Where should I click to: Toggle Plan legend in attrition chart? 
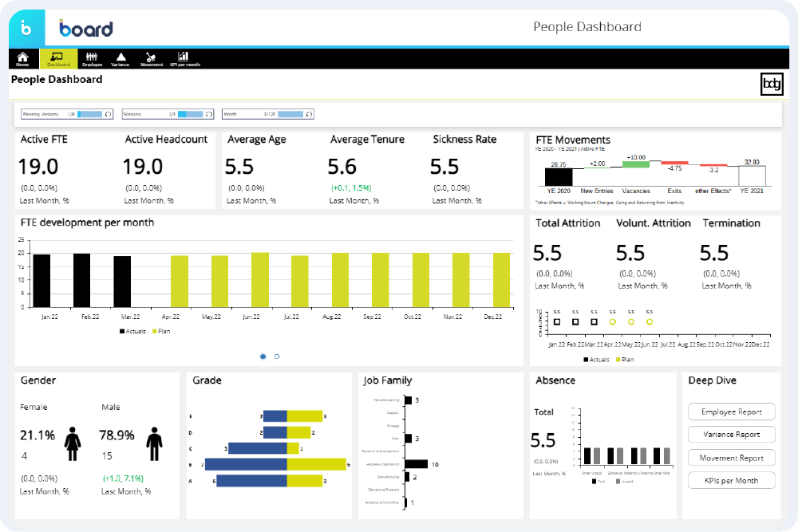pyautogui.click(x=625, y=360)
